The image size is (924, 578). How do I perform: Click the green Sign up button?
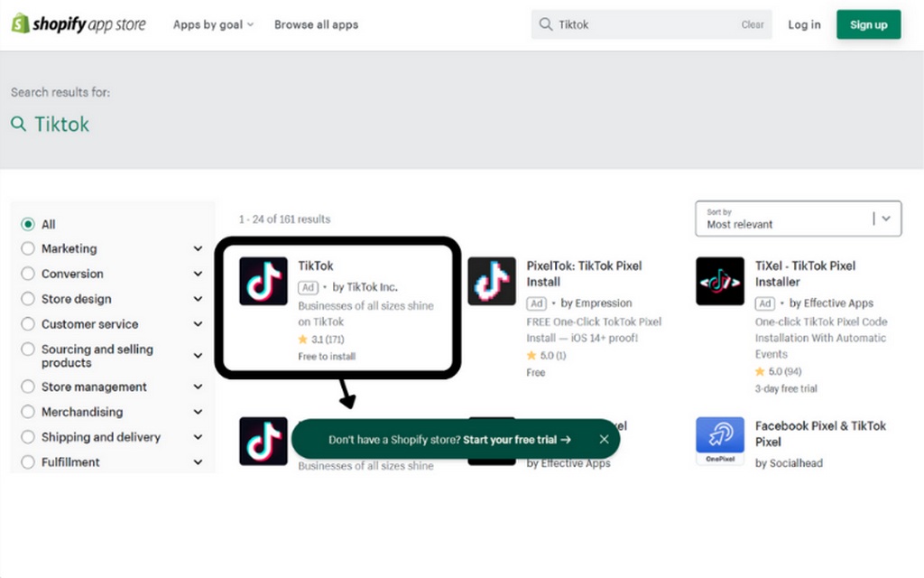pos(868,24)
